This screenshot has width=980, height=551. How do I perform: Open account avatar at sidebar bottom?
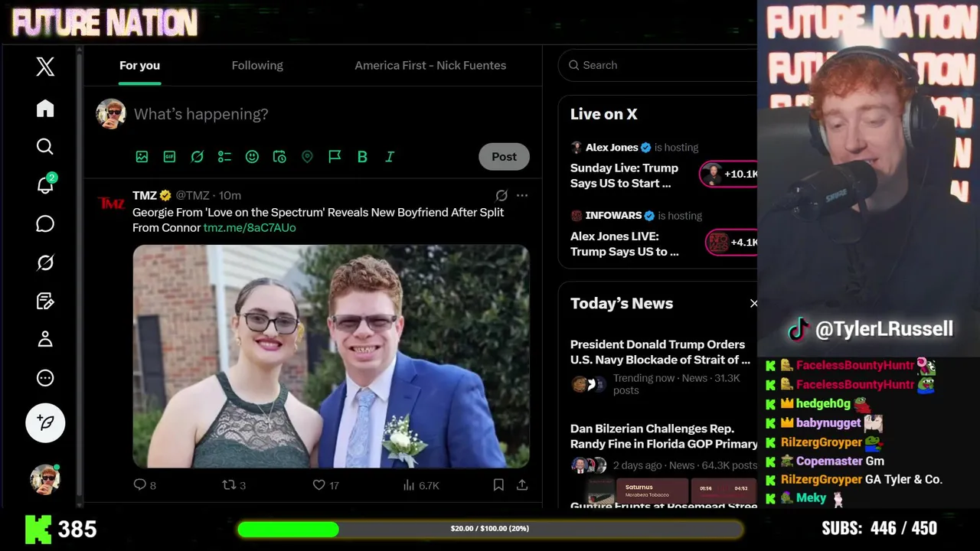pyautogui.click(x=45, y=479)
